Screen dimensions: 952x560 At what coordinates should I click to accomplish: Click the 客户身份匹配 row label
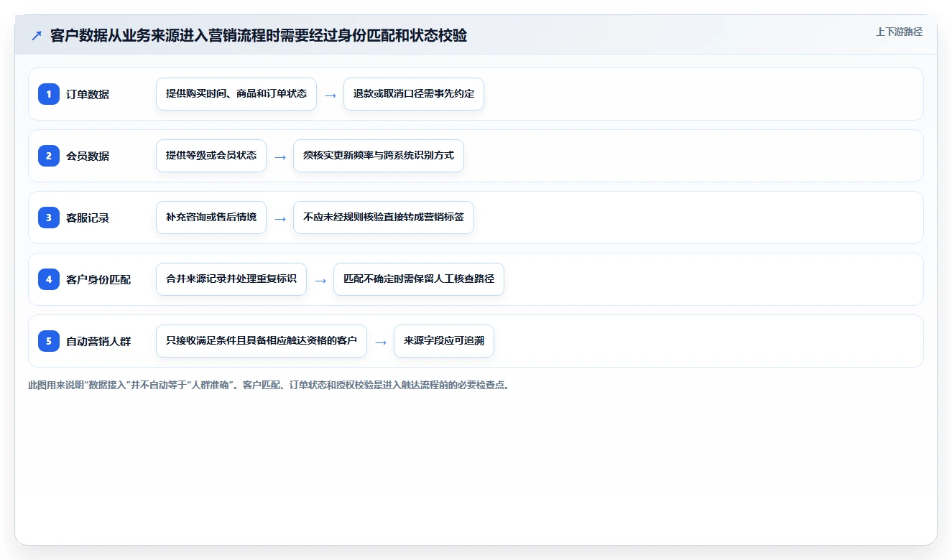(x=98, y=279)
